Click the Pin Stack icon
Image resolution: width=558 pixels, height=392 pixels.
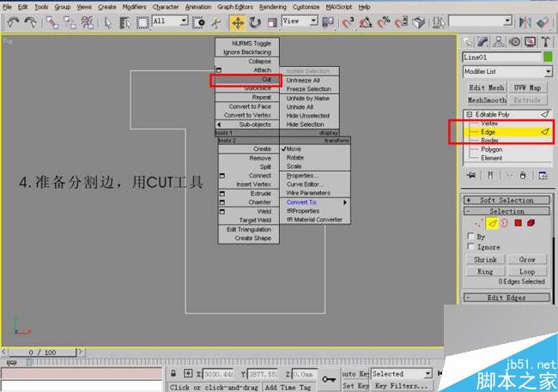click(x=471, y=175)
